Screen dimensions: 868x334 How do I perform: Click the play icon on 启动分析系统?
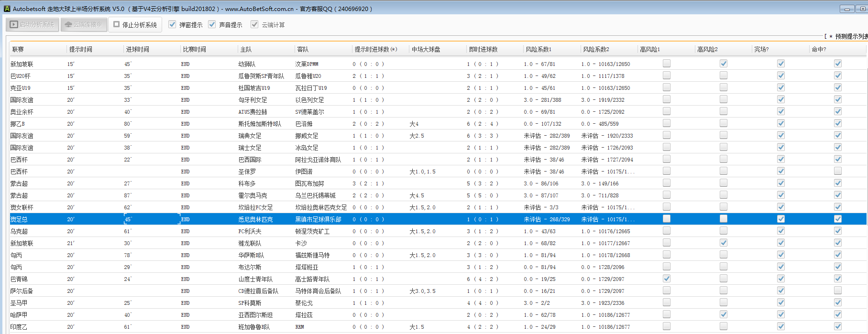14,24
